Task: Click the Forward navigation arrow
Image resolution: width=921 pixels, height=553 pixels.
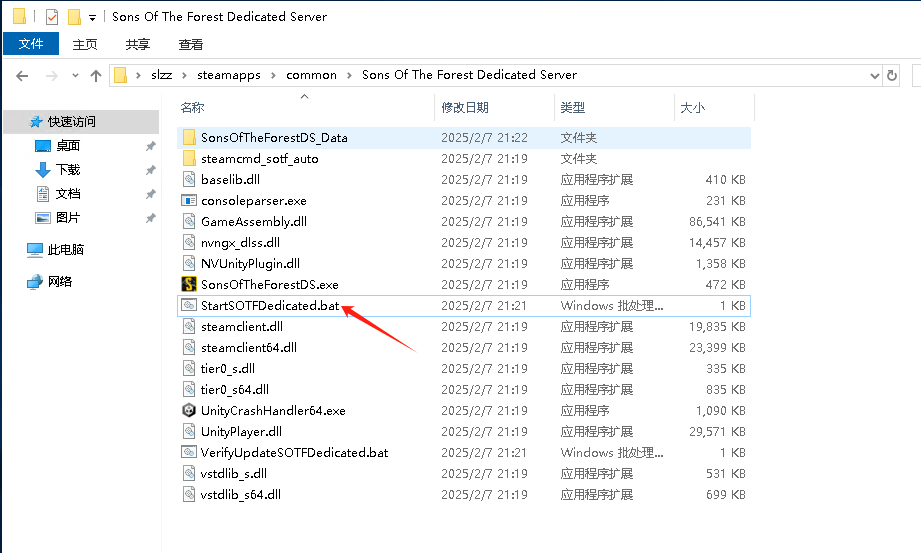Action: tap(52, 76)
